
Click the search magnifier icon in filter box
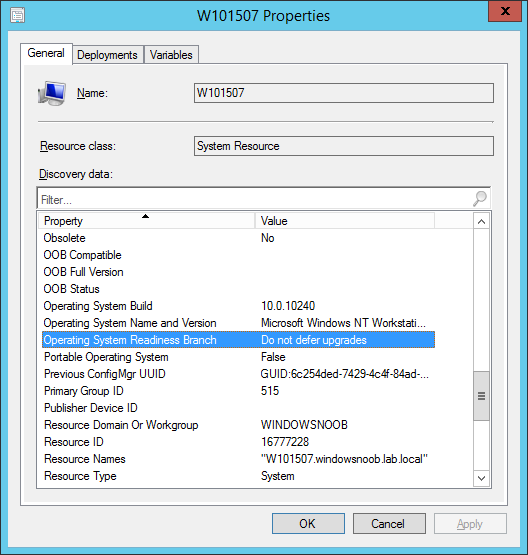click(480, 199)
